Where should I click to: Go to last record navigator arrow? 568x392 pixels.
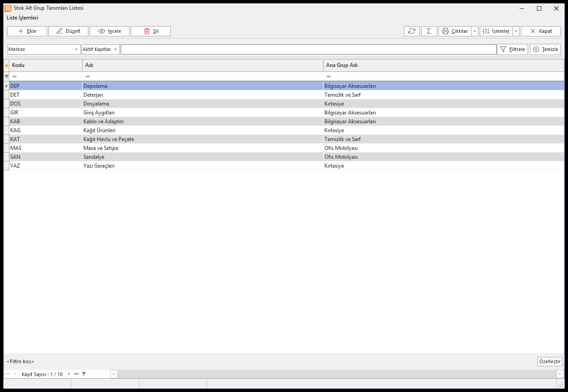[x=76, y=374]
